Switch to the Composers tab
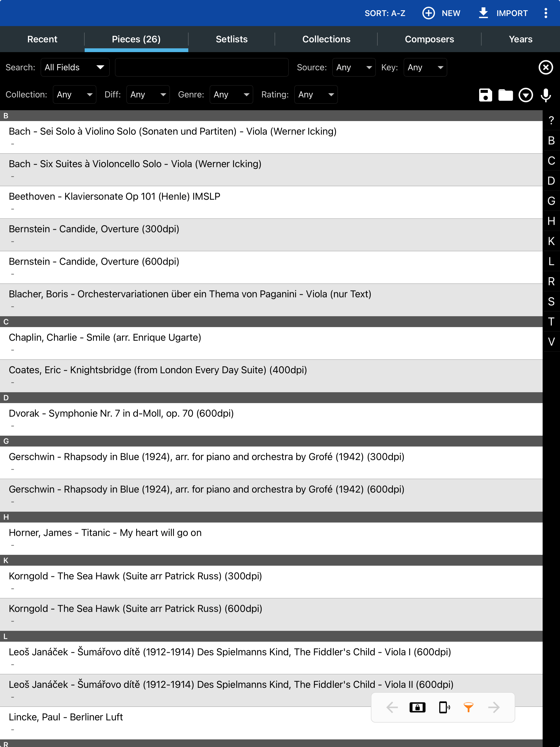The image size is (560, 747). coord(429,39)
